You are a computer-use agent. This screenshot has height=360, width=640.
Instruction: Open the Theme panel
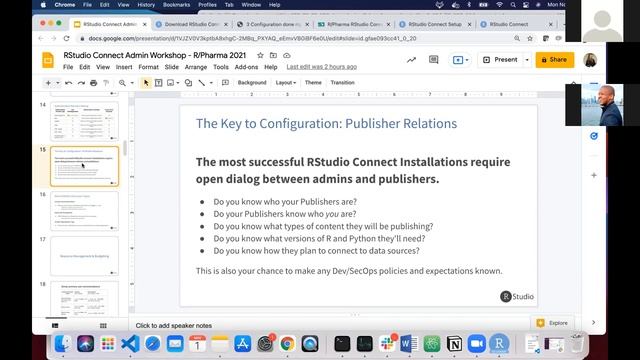(313, 82)
